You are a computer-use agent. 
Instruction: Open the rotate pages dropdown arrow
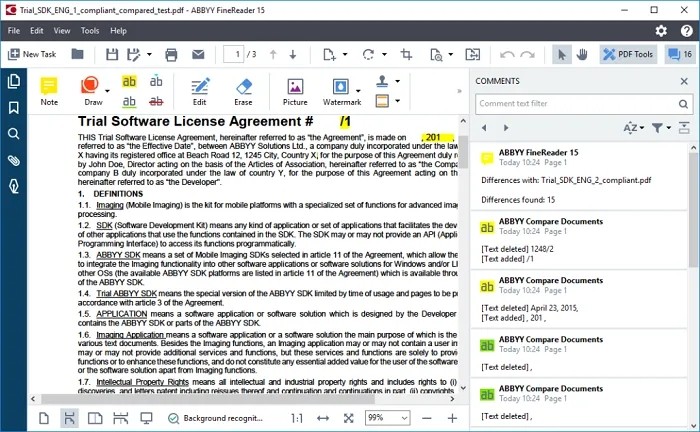[x=384, y=54]
